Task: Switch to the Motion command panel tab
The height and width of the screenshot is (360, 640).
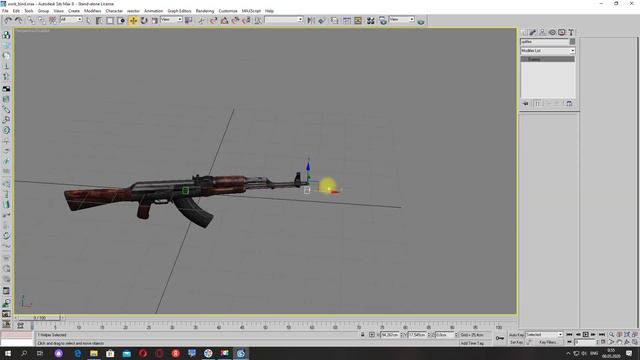Action: [552, 32]
